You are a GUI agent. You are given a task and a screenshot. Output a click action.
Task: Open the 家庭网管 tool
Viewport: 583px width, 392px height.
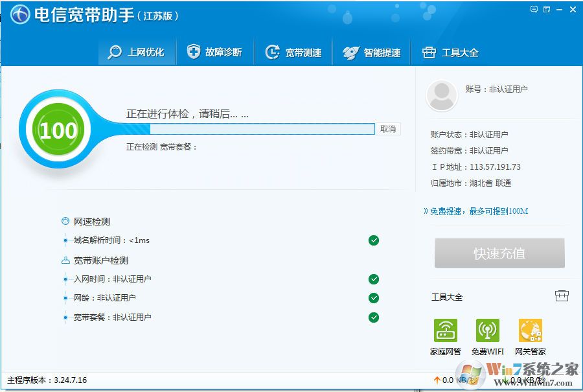click(446, 332)
